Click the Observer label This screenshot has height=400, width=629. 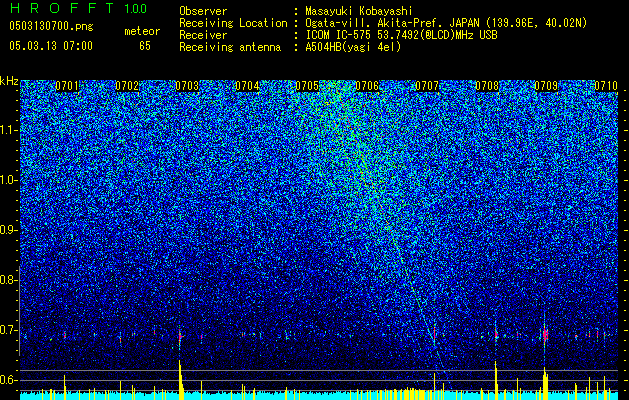[x=203, y=11]
